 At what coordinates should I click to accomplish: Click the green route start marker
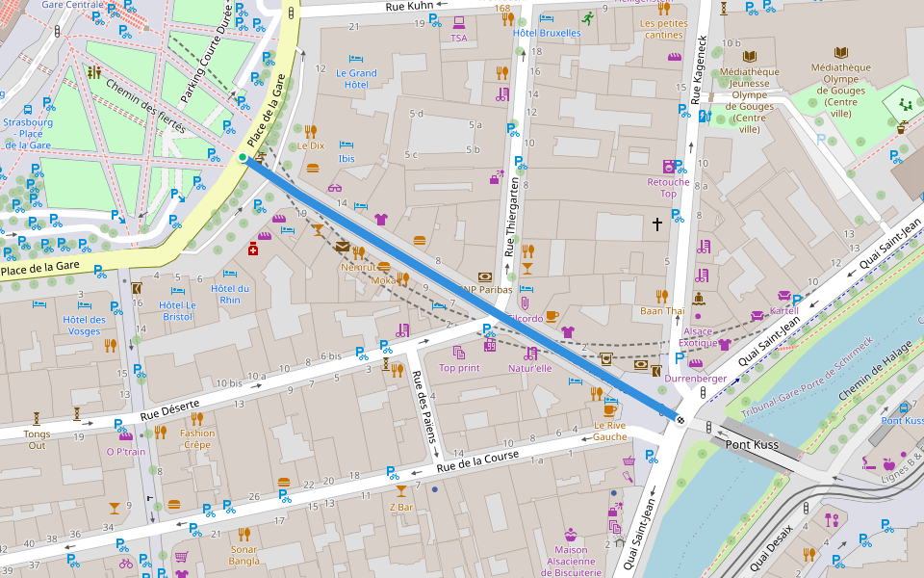[243, 157]
